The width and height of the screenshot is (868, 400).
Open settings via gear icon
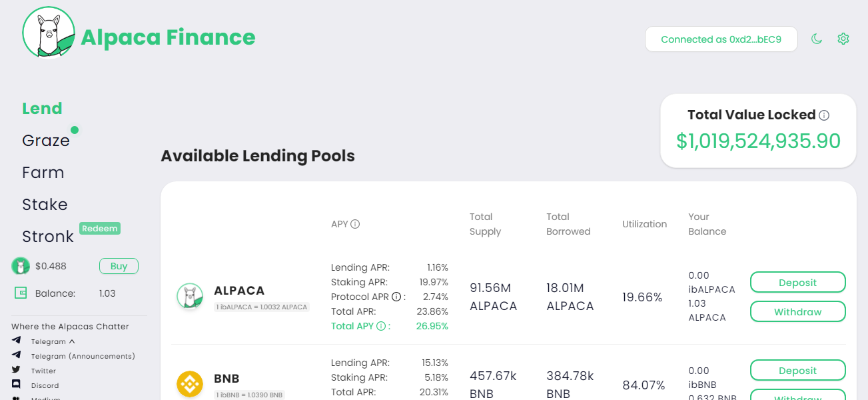point(843,39)
